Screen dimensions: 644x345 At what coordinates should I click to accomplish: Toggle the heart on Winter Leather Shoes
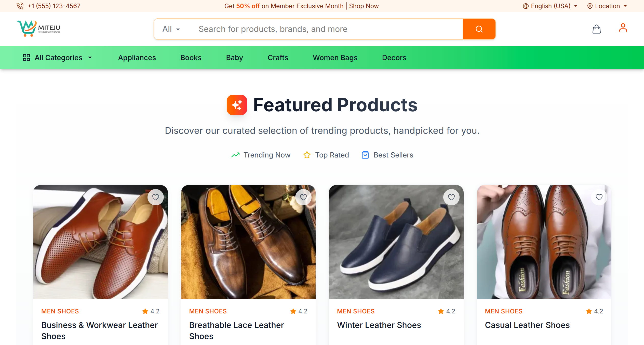[451, 197]
